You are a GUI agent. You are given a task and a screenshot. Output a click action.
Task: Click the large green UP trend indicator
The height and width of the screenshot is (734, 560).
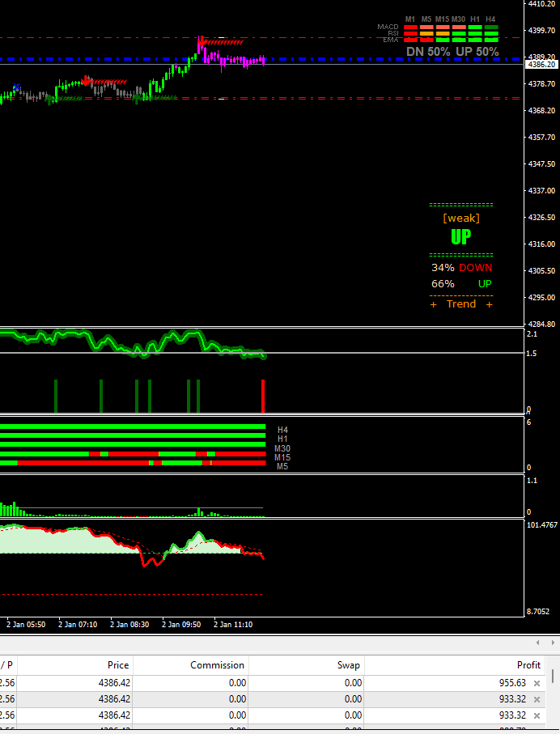[460, 237]
